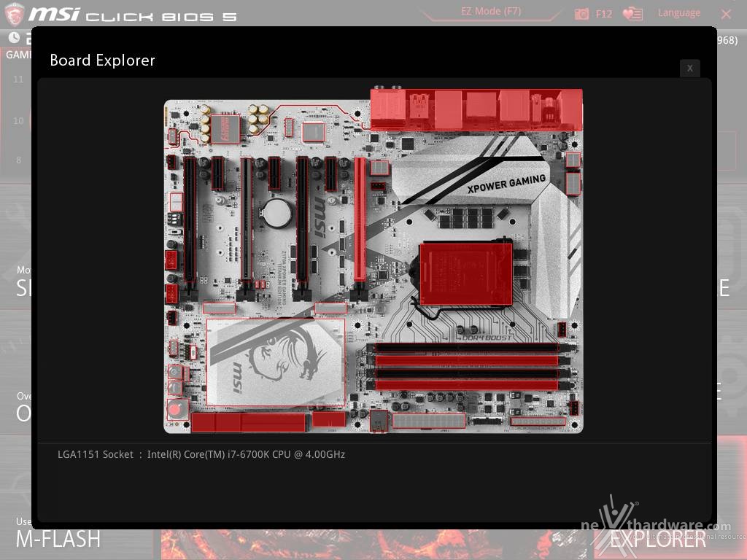Select square chip right of the gold capacitors

tap(314, 132)
